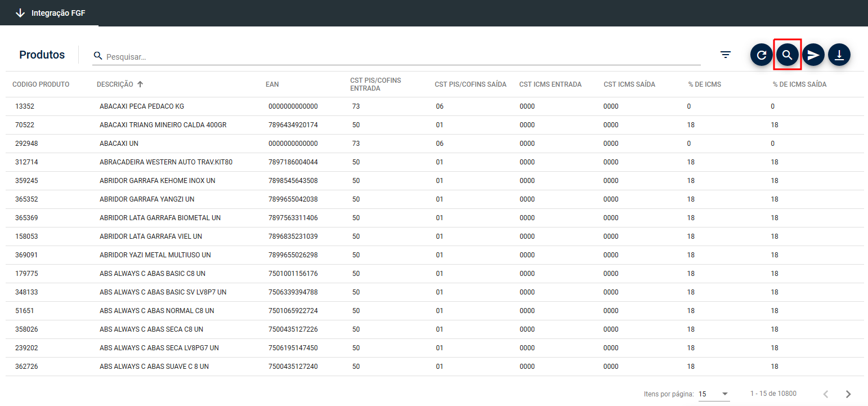Click the refresh circular arrow button
The image size is (868, 406).
pos(761,55)
